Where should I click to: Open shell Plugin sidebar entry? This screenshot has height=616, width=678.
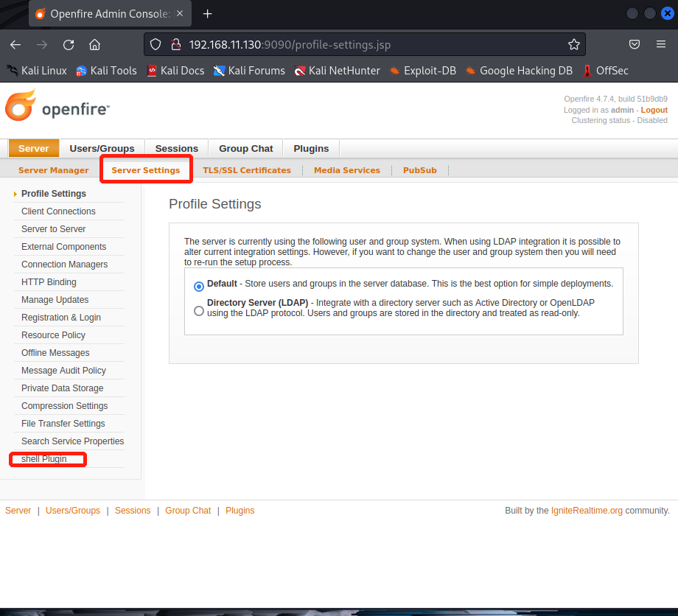(x=44, y=459)
